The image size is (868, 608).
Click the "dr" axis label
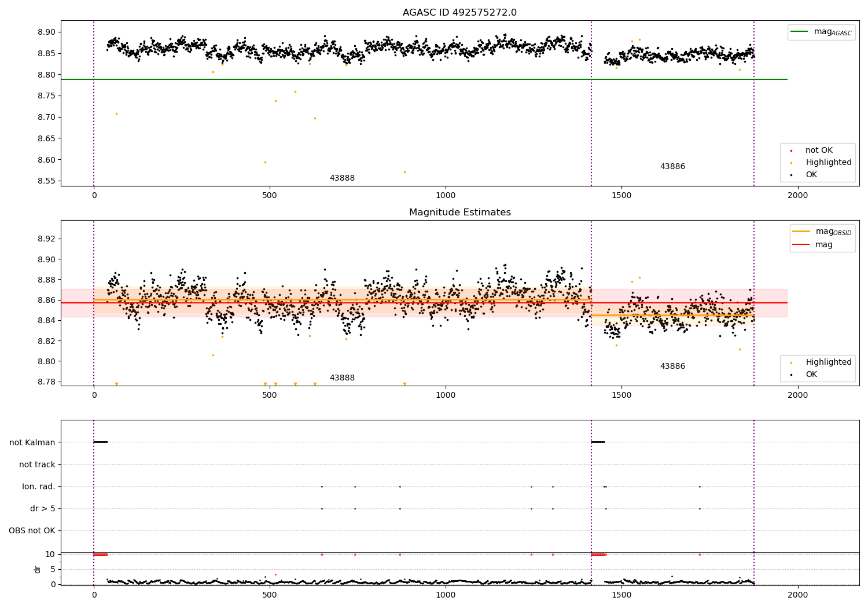pos(38,569)
